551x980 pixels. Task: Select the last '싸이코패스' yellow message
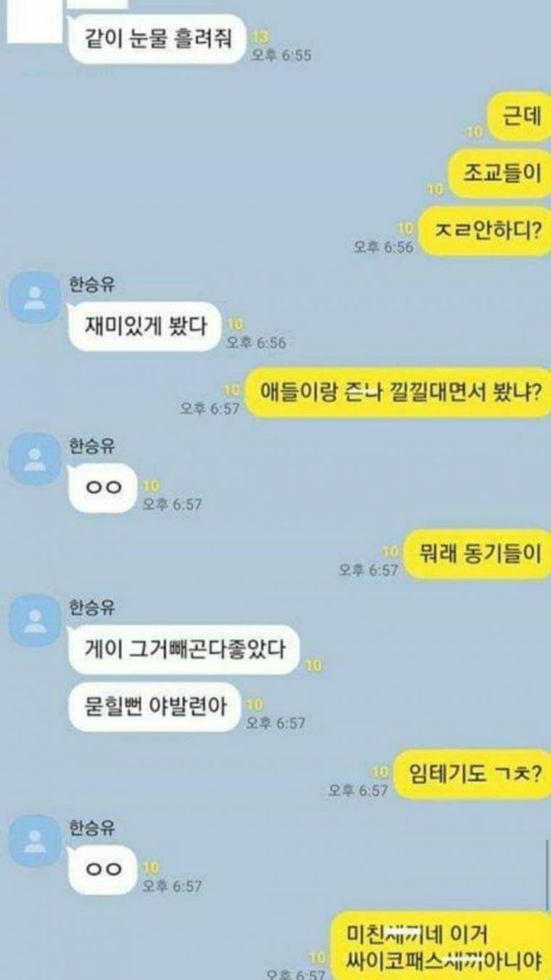[441, 946]
